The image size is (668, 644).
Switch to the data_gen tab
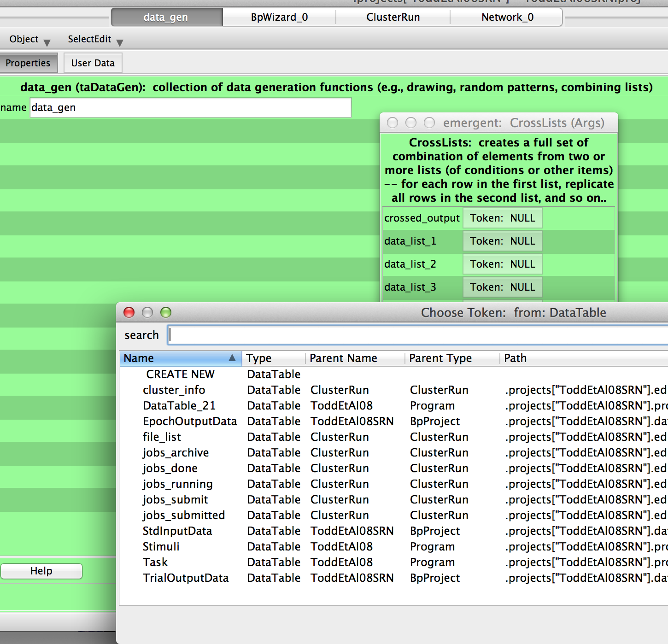click(x=166, y=17)
